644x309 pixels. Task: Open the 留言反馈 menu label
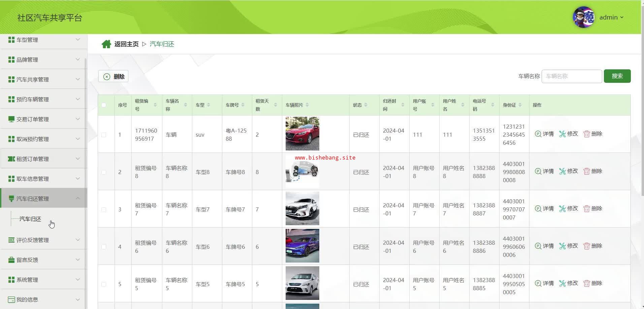pyautogui.click(x=27, y=260)
